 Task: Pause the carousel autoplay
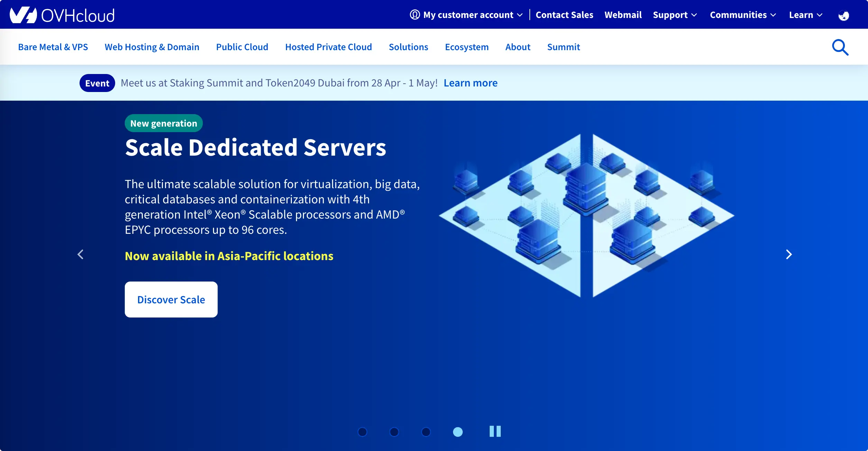click(x=495, y=431)
